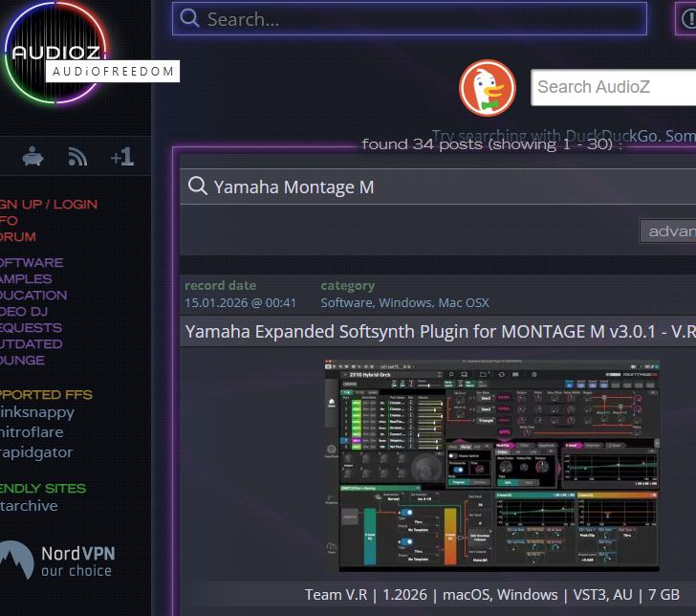Image resolution: width=696 pixels, height=616 pixels.
Task: Open the Sign Up / Login link
Action: click(x=49, y=205)
